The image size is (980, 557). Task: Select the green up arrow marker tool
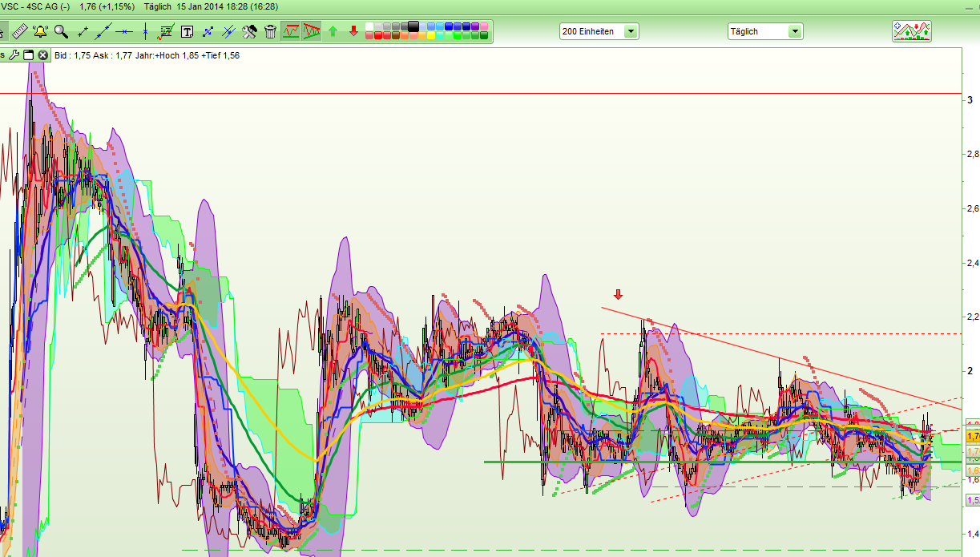pos(333,32)
